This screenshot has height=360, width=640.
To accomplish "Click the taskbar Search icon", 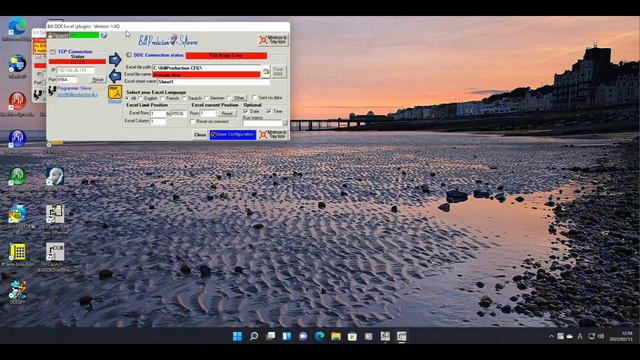I will coord(254,336).
